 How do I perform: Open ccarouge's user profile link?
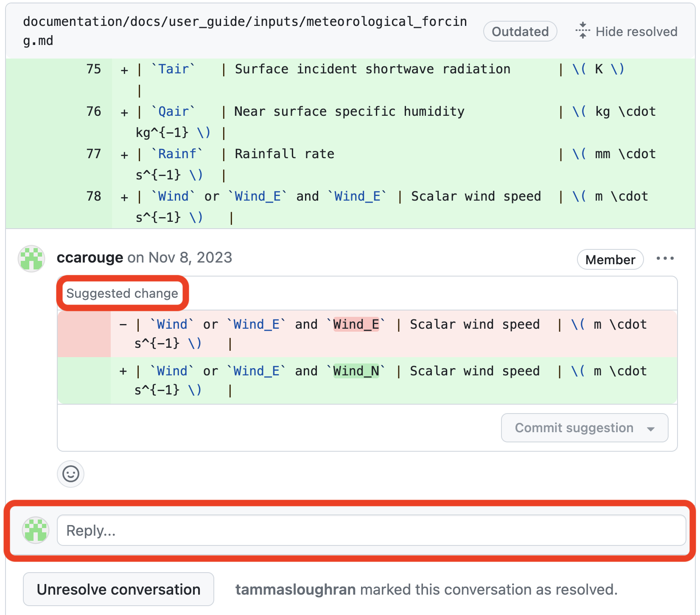tap(90, 257)
